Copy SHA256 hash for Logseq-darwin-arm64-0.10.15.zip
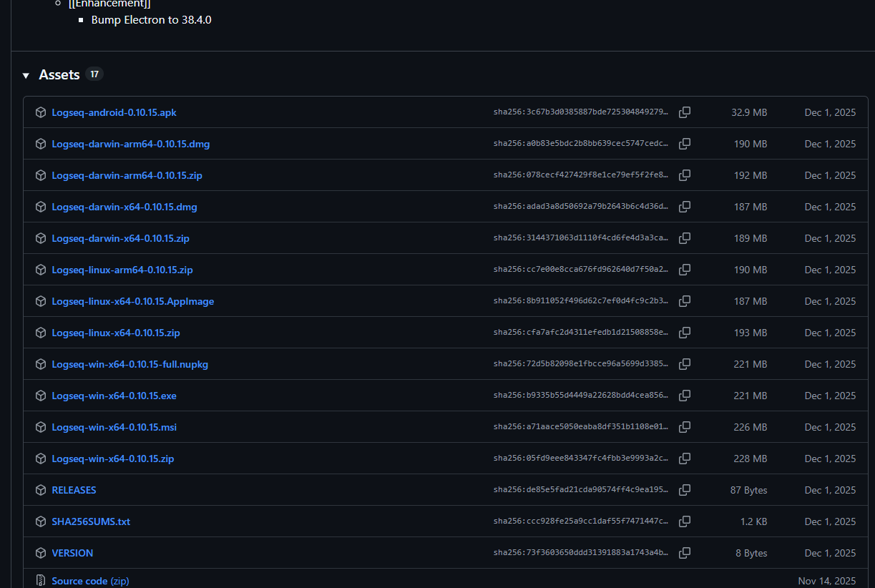This screenshot has height=588, width=875. pyautogui.click(x=685, y=175)
